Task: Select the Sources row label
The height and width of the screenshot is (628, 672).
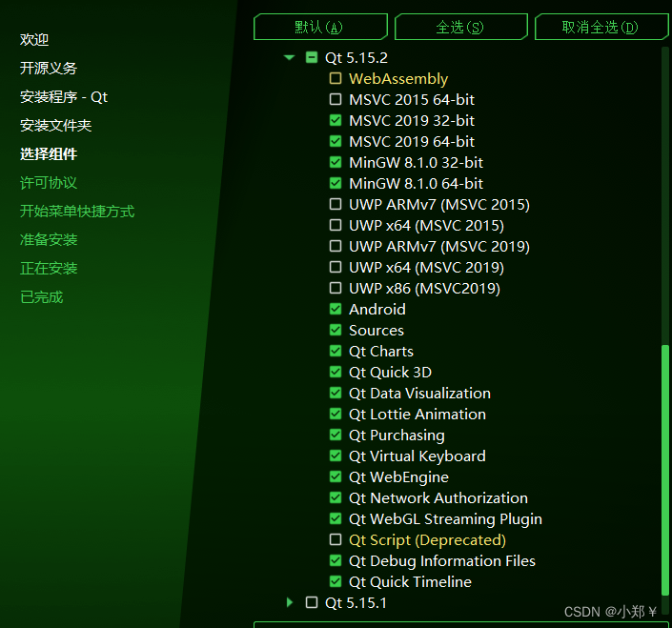Action: coord(377,331)
